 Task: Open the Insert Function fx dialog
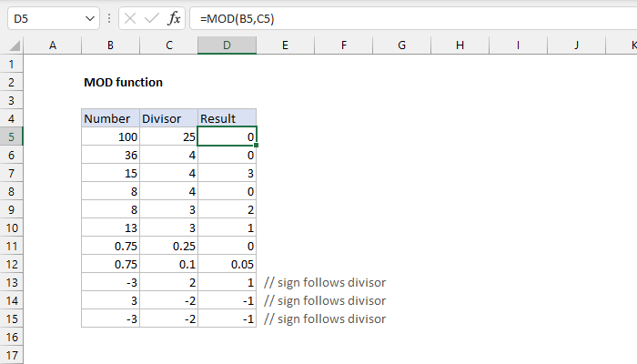pyautogui.click(x=174, y=18)
